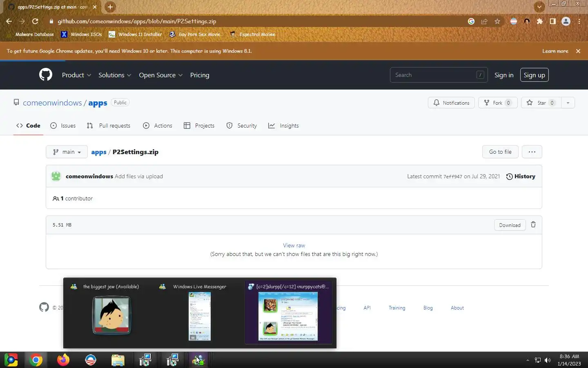This screenshot has width=588, height=368.
Task: Click the GitHub search input field
Action: (x=439, y=75)
